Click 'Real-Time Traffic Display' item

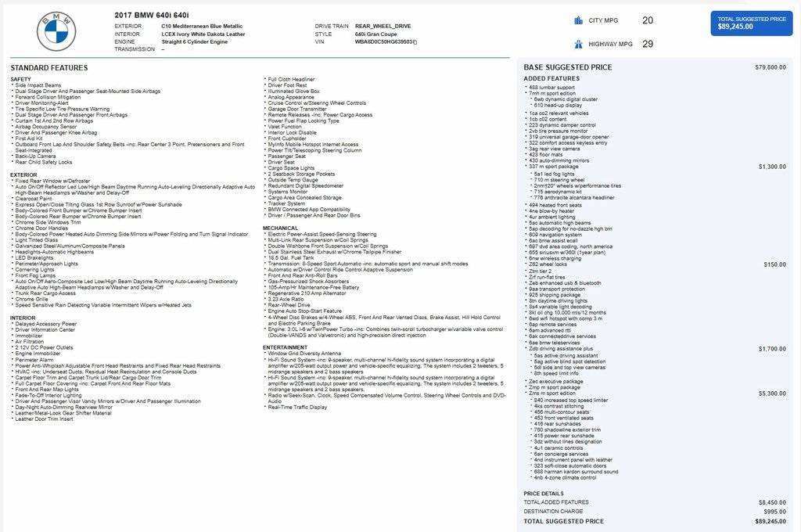(297, 408)
